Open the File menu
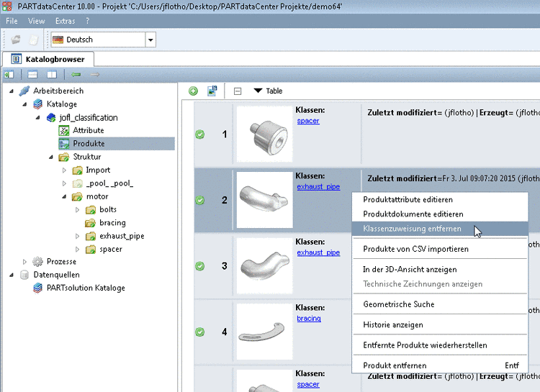 (12, 21)
